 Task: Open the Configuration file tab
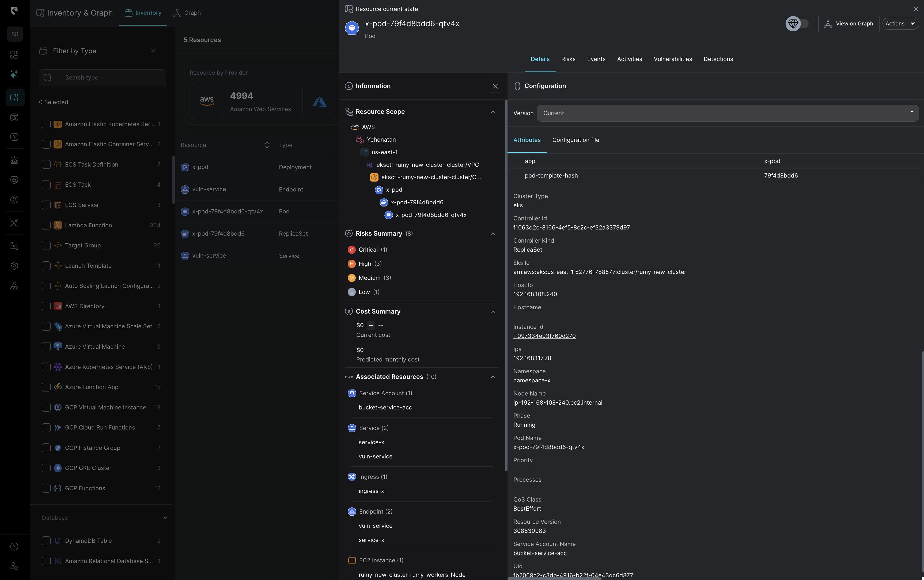575,140
